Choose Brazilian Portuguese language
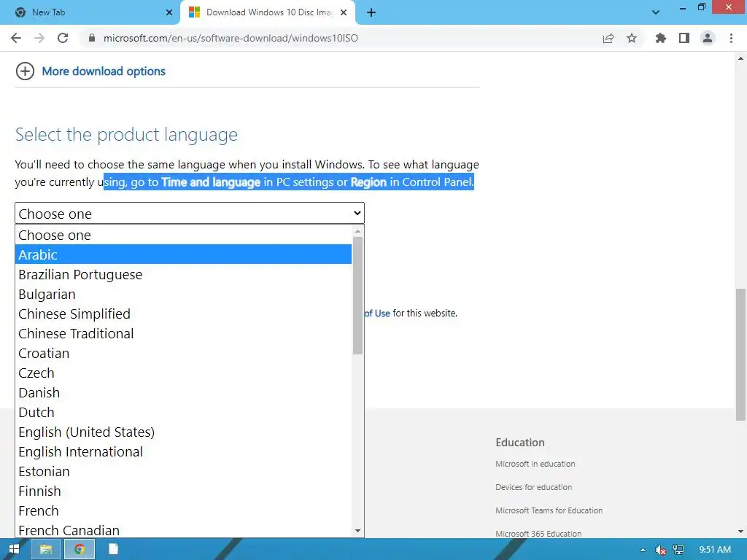This screenshot has width=747, height=560. 183,274
